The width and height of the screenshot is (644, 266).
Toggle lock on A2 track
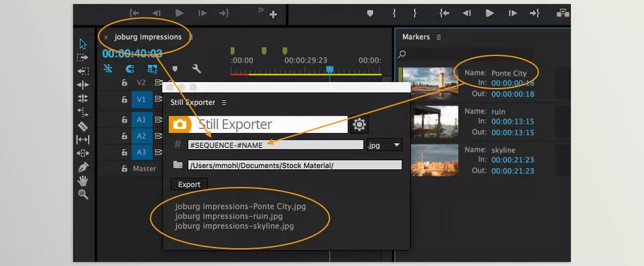[125, 136]
